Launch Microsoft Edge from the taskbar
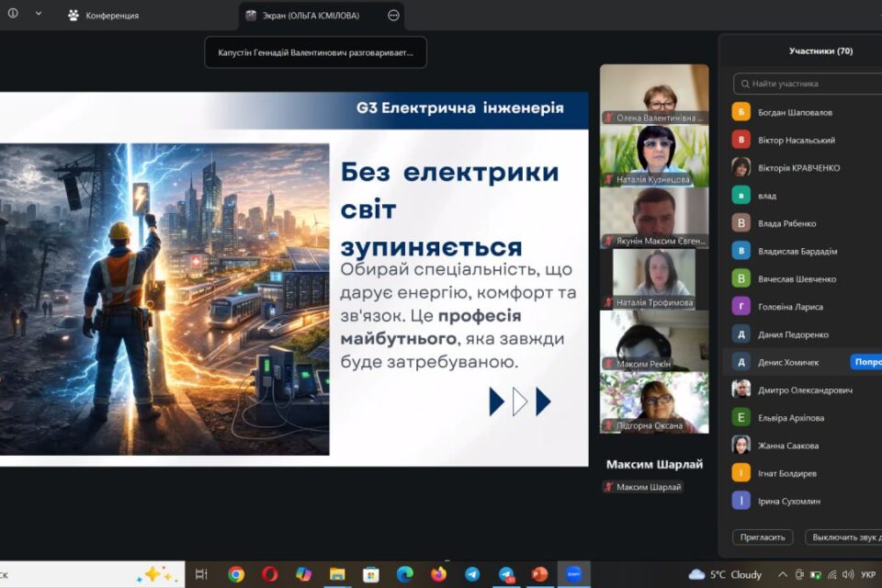The image size is (882, 588). (x=405, y=574)
